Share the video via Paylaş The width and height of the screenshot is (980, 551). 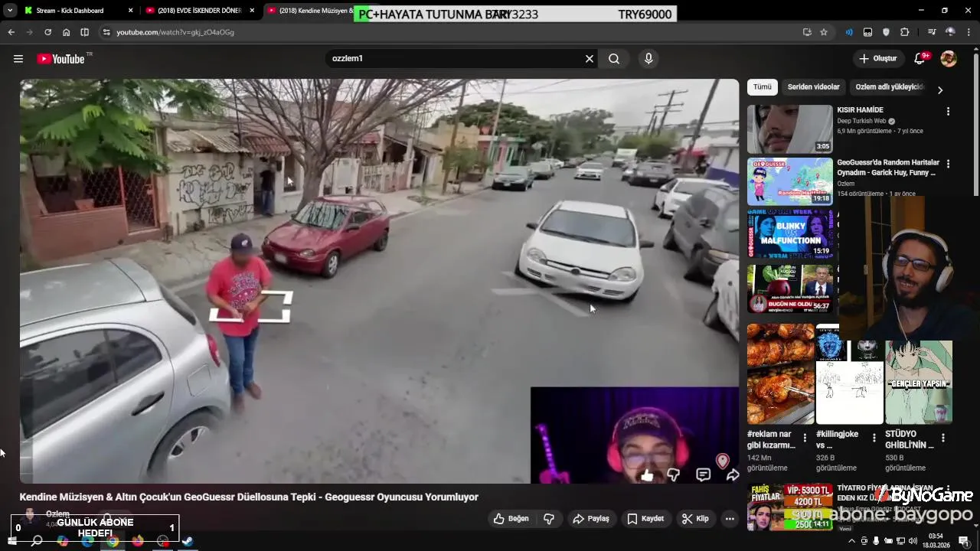point(591,519)
